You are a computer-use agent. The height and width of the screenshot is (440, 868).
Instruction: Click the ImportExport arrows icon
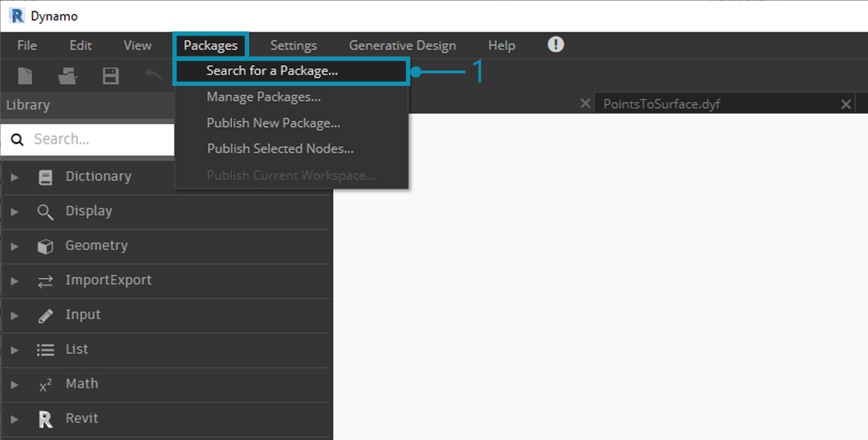(x=45, y=281)
